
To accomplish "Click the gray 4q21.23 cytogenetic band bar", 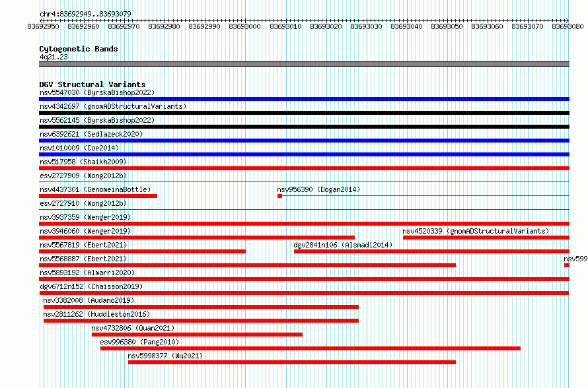I will pos(304,64).
